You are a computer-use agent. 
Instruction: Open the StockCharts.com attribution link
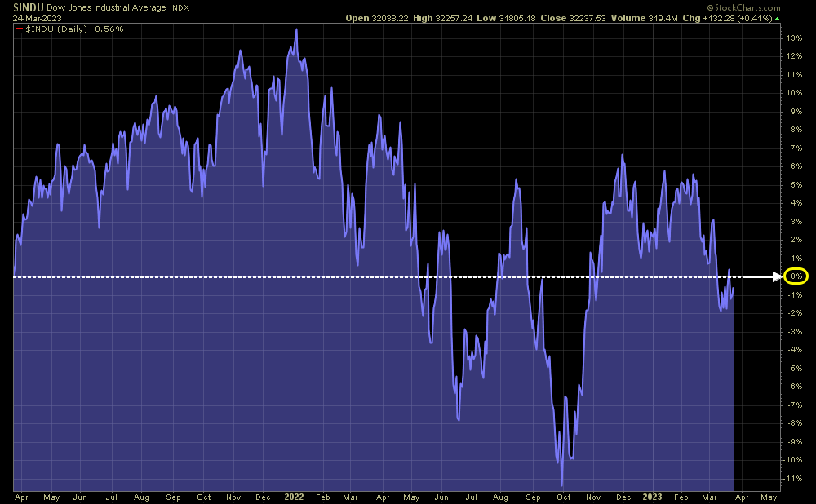point(743,8)
